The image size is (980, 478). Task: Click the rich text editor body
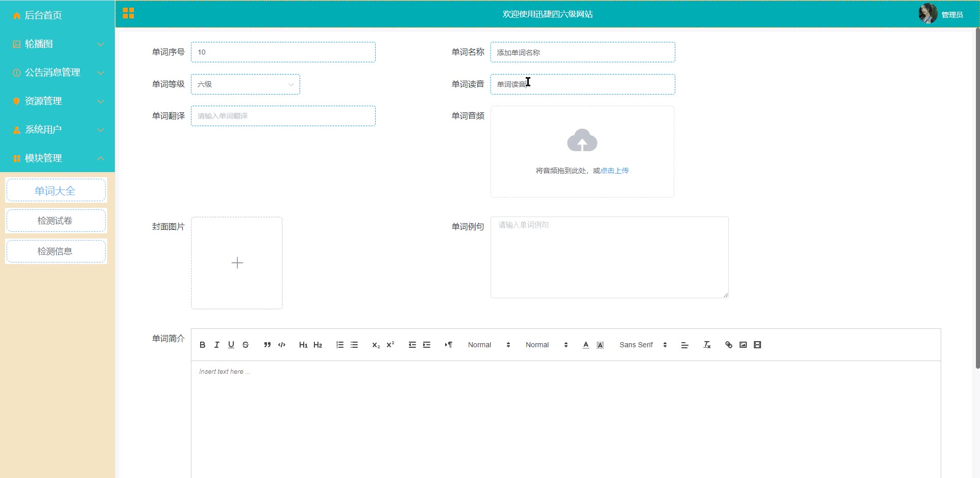pos(566,419)
